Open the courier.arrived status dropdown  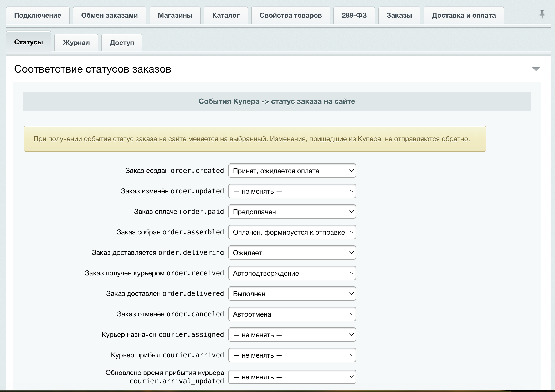click(292, 355)
